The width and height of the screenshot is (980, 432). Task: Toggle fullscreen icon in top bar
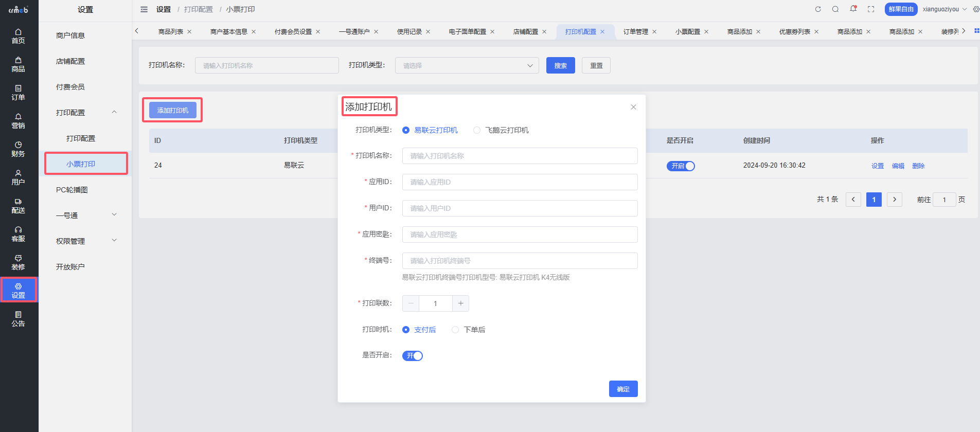(x=871, y=9)
